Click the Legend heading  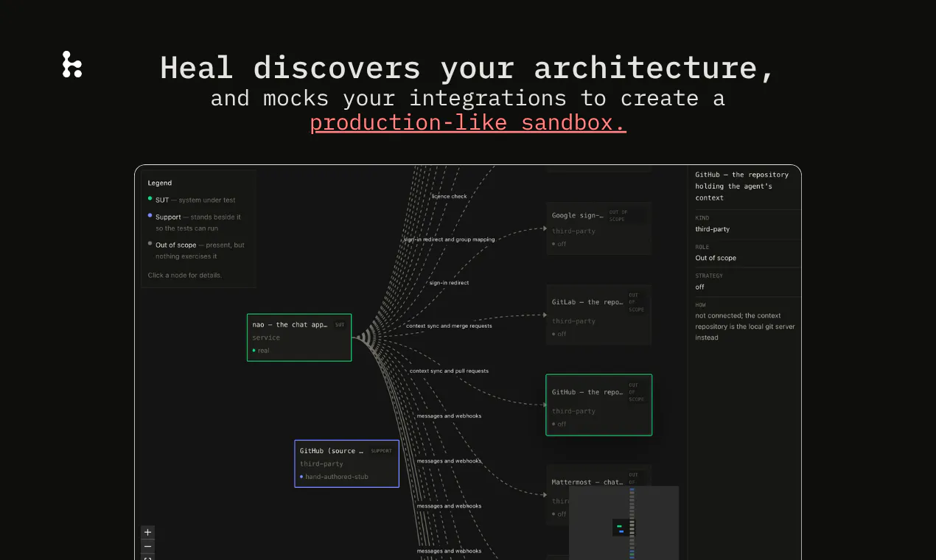[x=160, y=183]
